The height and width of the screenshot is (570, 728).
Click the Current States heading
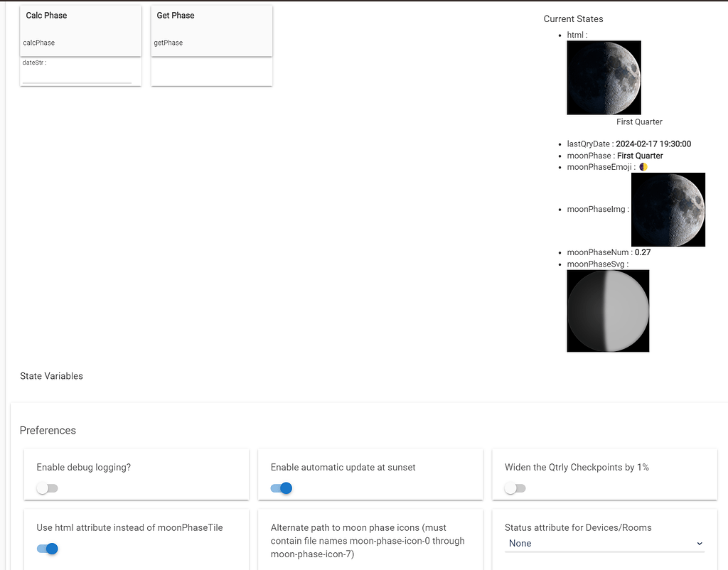(573, 19)
